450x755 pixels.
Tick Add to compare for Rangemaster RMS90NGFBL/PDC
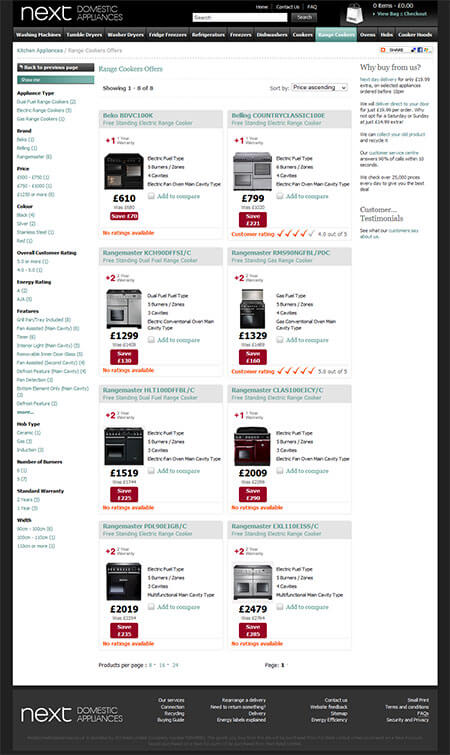pos(280,340)
